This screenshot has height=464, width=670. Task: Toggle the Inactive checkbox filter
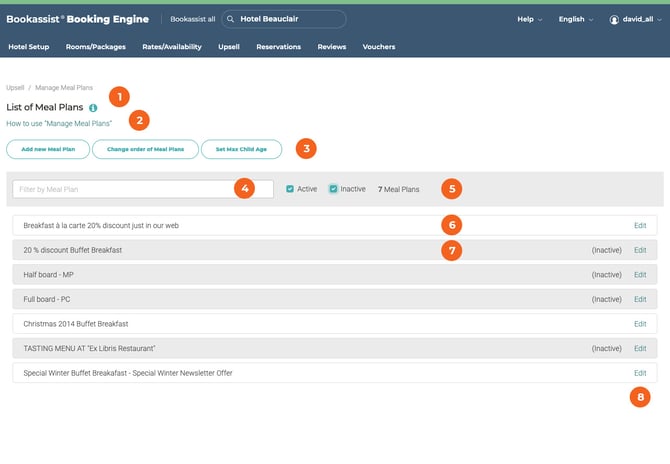pyautogui.click(x=334, y=188)
